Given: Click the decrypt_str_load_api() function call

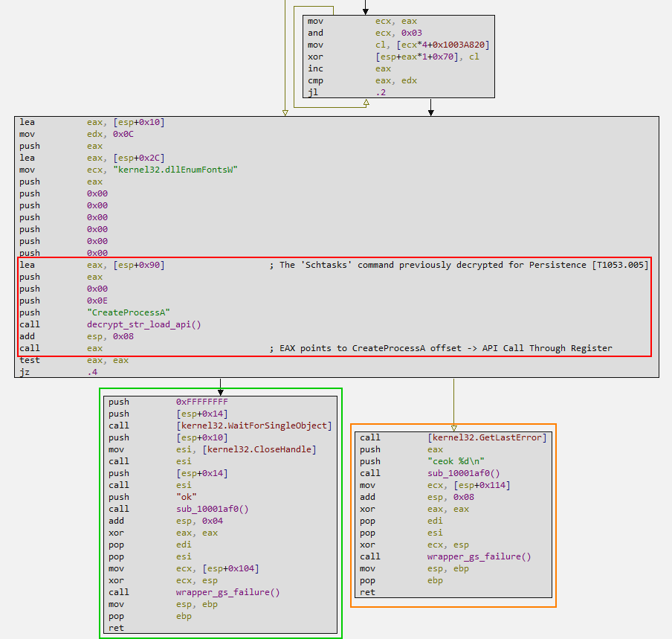Looking at the screenshot, I should click(144, 324).
